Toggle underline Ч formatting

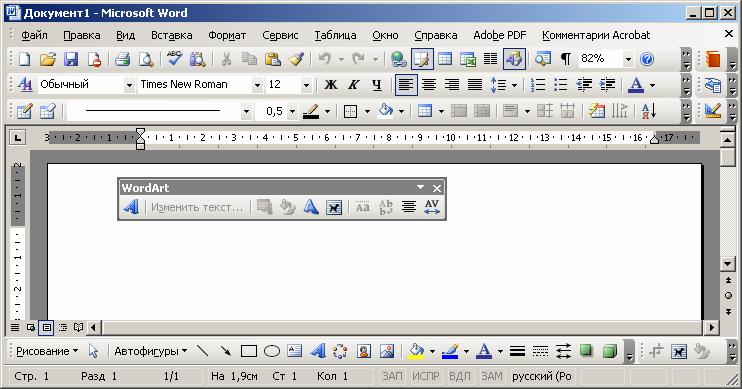click(x=377, y=85)
